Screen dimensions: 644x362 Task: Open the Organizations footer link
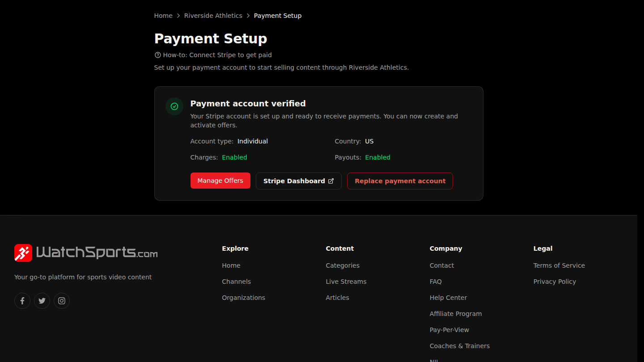(x=244, y=298)
